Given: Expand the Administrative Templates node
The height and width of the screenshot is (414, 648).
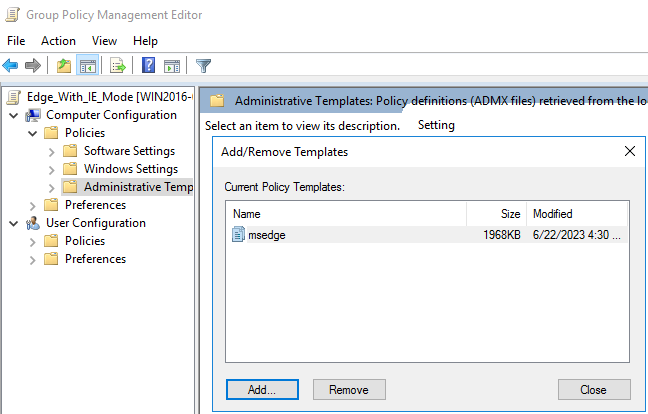Looking at the screenshot, I should coord(52,188).
